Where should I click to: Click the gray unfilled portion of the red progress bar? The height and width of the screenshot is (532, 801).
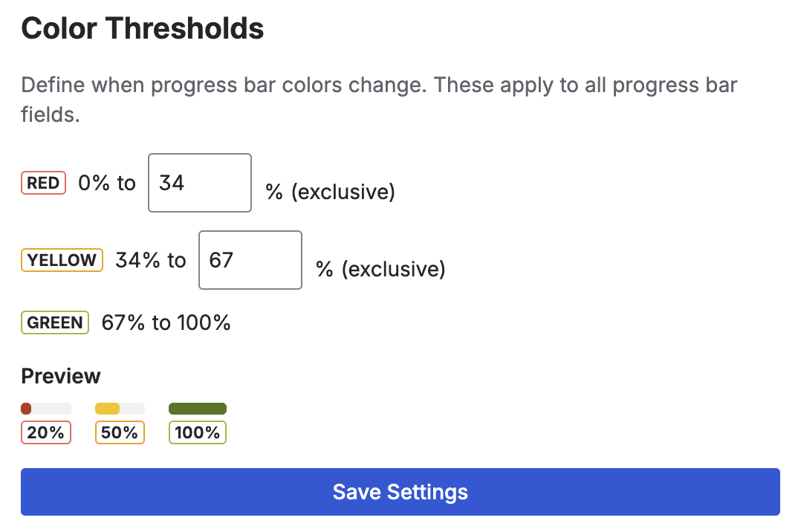point(52,408)
